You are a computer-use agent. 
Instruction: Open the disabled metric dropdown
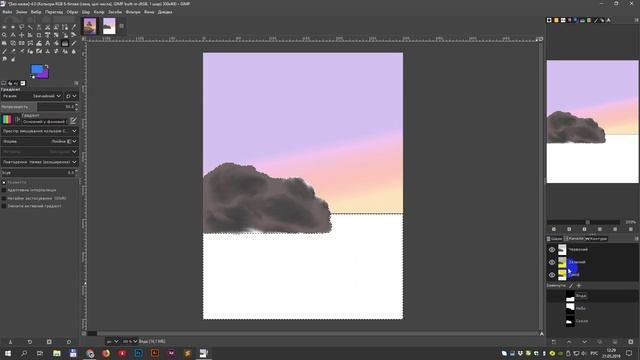coord(39,151)
